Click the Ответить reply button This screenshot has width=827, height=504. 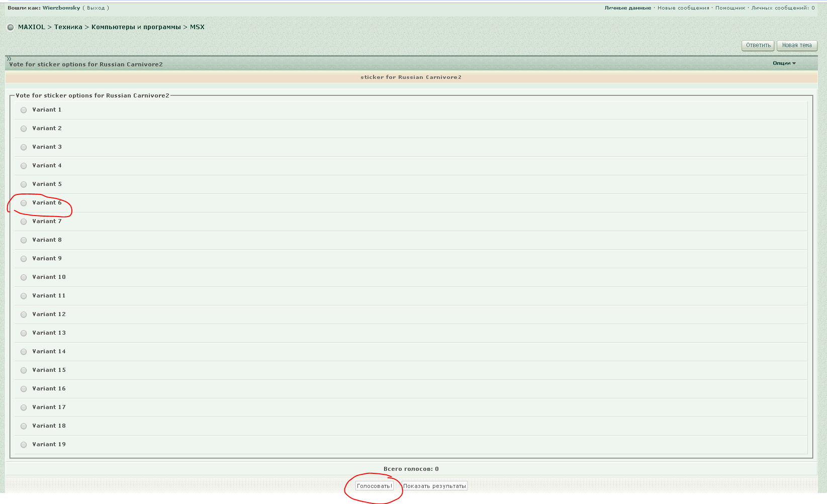pyautogui.click(x=758, y=45)
